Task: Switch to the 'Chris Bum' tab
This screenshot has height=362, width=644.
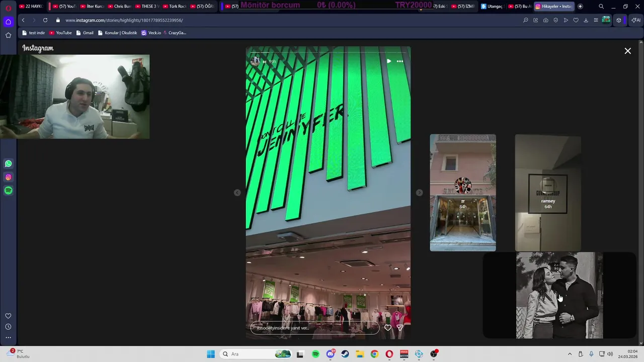Action: (x=119, y=7)
